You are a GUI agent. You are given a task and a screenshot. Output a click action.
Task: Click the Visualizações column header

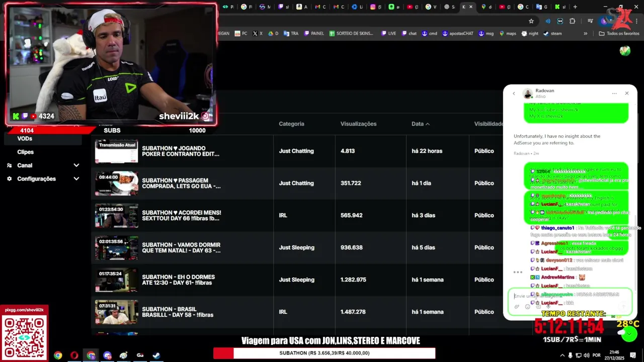click(x=358, y=124)
